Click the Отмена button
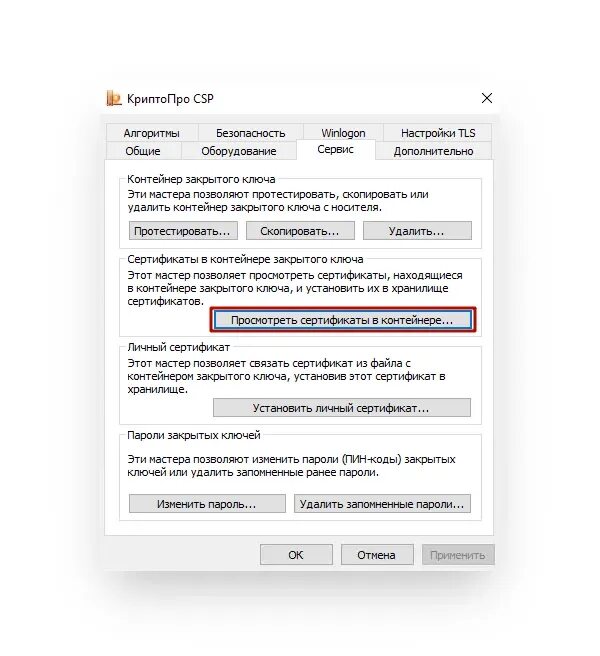The width and height of the screenshot is (600, 656). [377, 555]
